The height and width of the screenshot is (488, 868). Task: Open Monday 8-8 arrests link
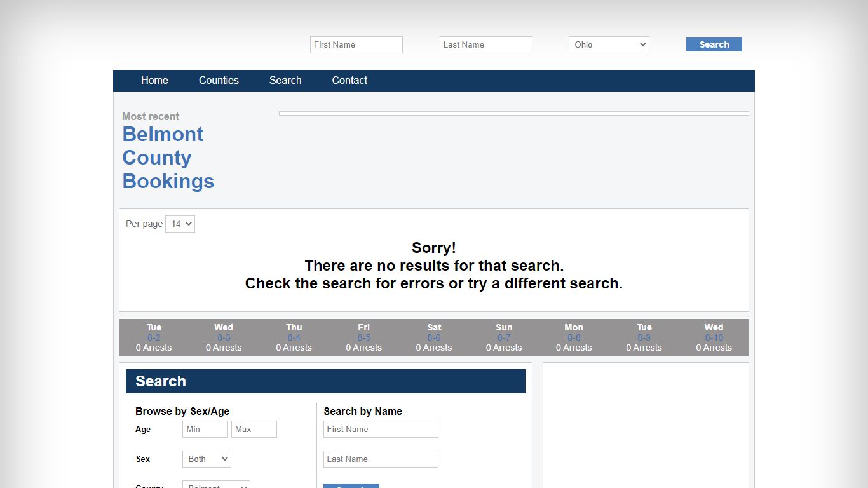tap(574, 337)
